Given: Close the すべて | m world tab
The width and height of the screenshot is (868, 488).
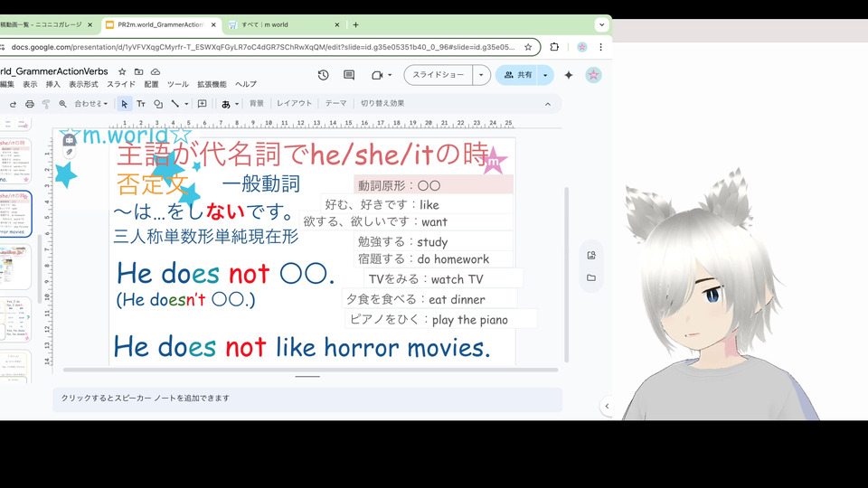Looking at the screenshot, I should click(337, 25).
